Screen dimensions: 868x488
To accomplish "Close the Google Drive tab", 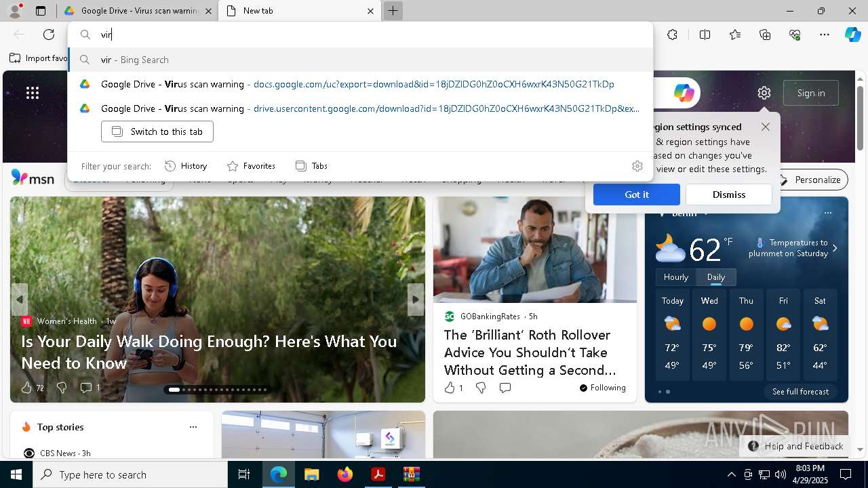I will tap(208, 11).
